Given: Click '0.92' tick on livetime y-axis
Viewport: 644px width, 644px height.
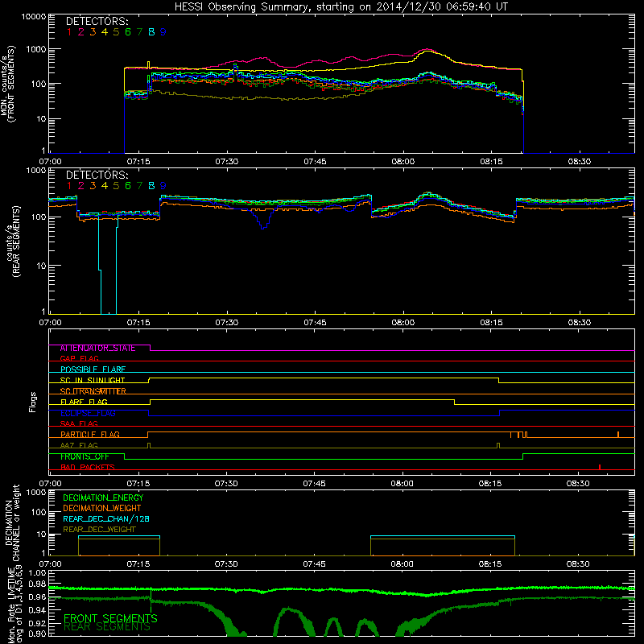Looking at the screenshot, I should 37,623.
